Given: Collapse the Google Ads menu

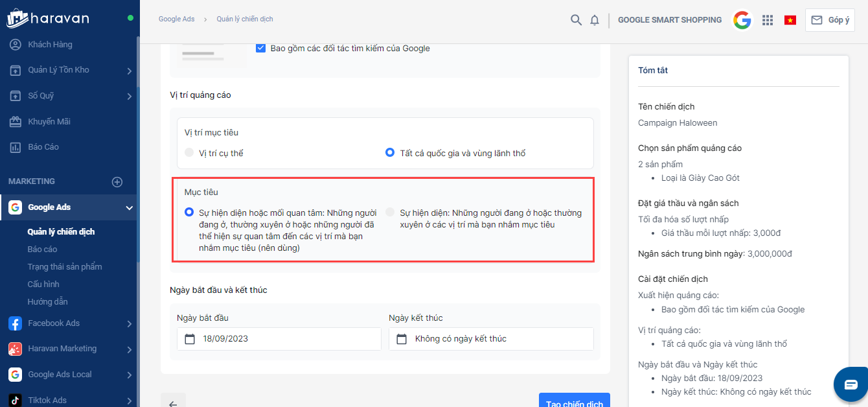Looking at the screenshot, I should coord(129,207).
